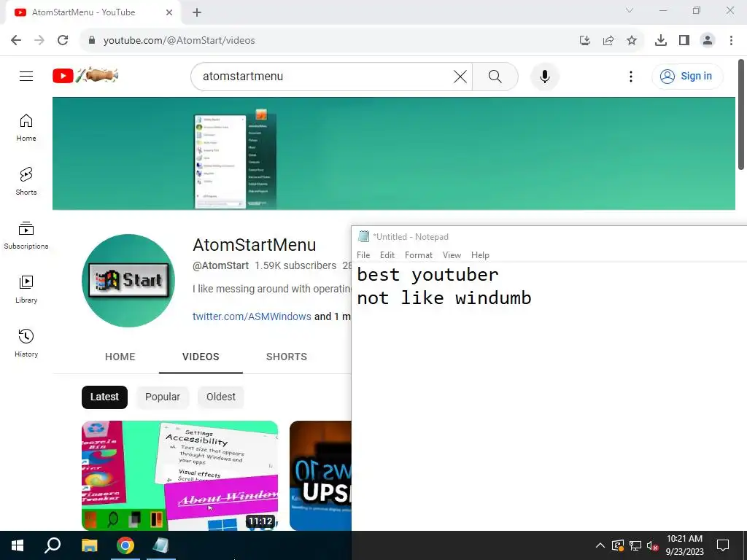Share this page icon in address bar
The image size is (747, 560).
[x=608, y=40]
